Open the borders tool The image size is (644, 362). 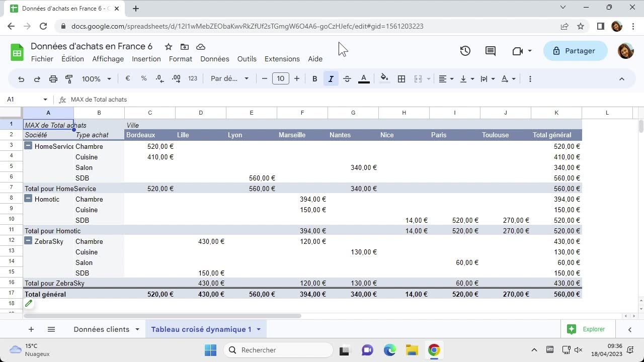(401, 79)
